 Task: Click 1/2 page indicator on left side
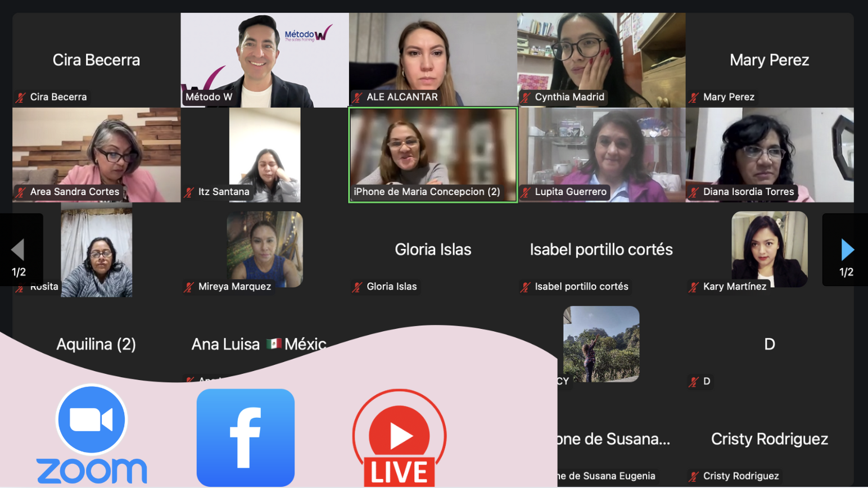click(x=19, y=273)
